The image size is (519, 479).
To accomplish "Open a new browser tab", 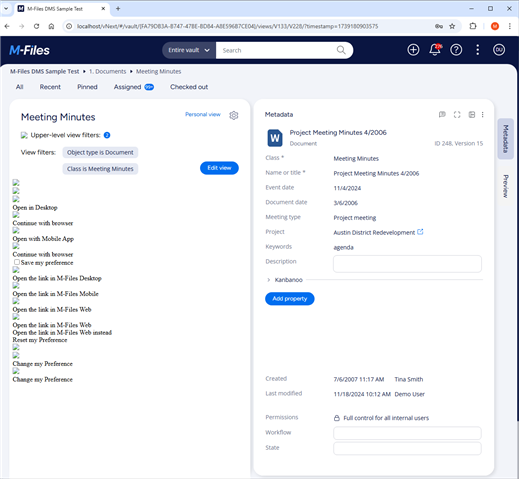I will (x=118, y=9).
